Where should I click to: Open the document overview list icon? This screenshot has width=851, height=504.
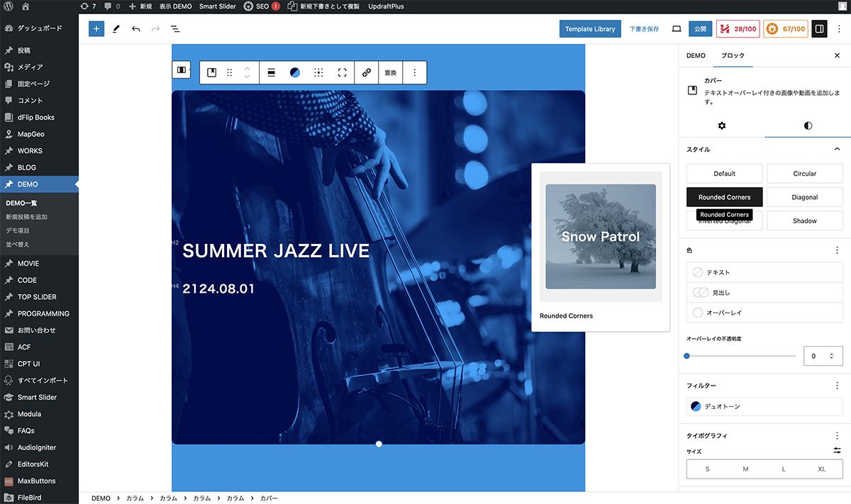tap(175, 29)
